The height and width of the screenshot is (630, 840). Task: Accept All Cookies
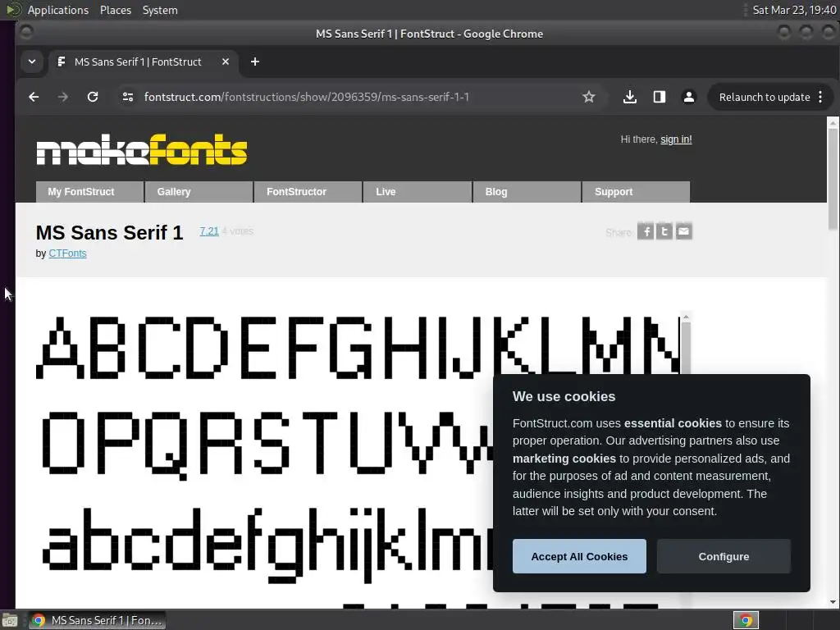579,556
